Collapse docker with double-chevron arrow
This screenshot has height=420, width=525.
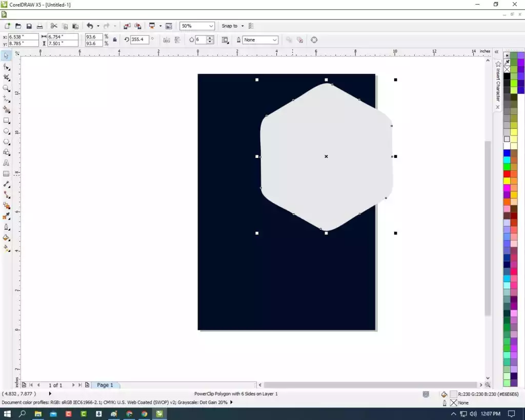(496, 52)
